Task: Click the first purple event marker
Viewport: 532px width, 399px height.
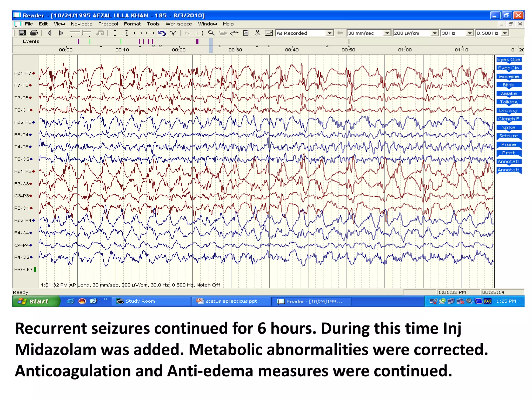Action: coord(78,41)
